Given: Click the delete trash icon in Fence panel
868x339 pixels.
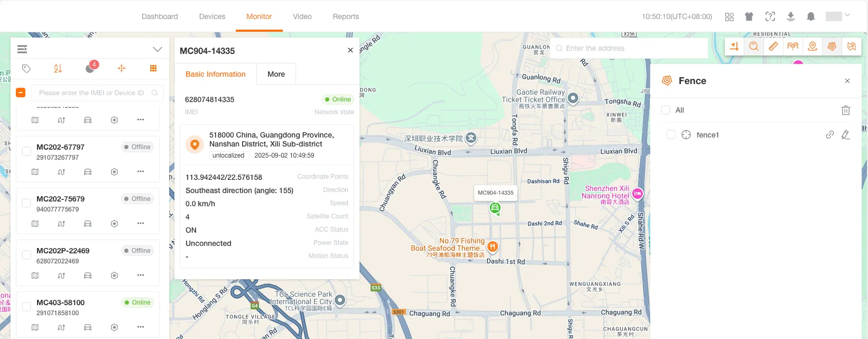Looking at the screenshot, I should click(846, 110).
